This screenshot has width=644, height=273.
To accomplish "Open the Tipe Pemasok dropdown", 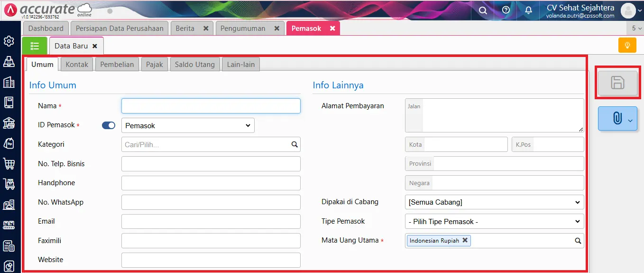I will click(494, 221).
